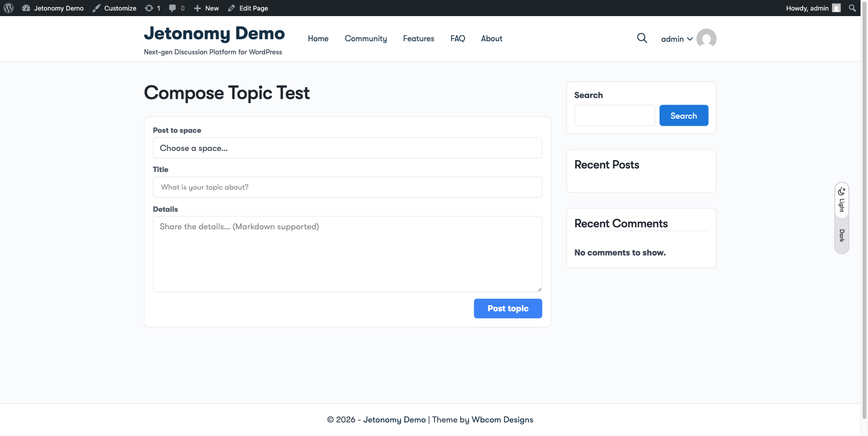Click into the Details textarea
Viewport: 868px width, 436px height.
pos(348,254)
